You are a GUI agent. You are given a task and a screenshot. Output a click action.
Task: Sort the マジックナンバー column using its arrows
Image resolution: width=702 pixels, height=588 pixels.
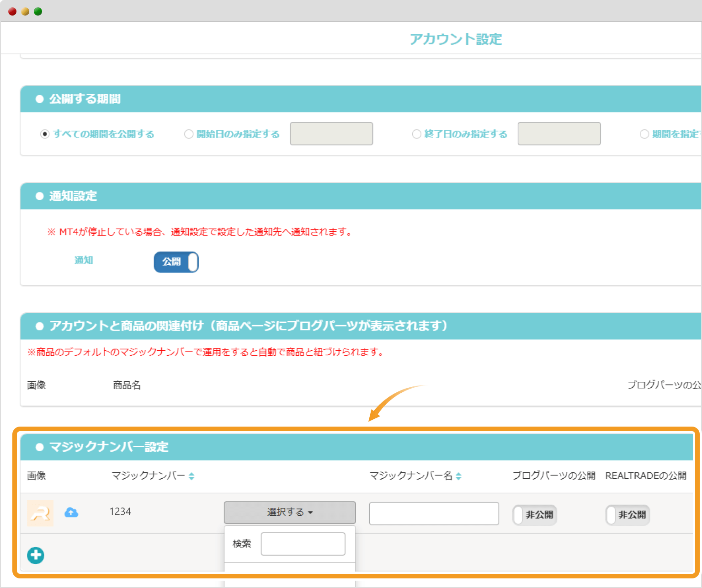click(x=192, y=476)
